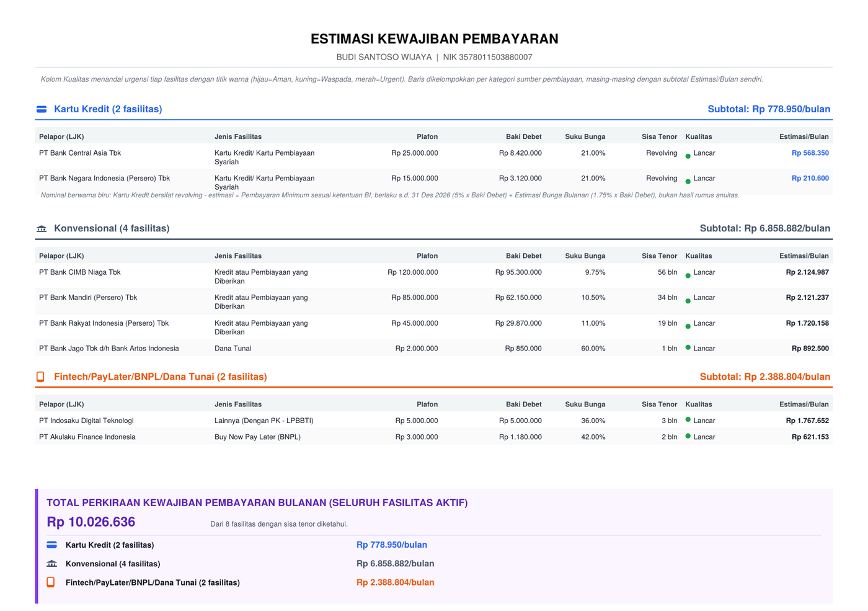The image size is (868, 611).
Task: Click the remaining tenor '56 bln'
Action: 667,272
